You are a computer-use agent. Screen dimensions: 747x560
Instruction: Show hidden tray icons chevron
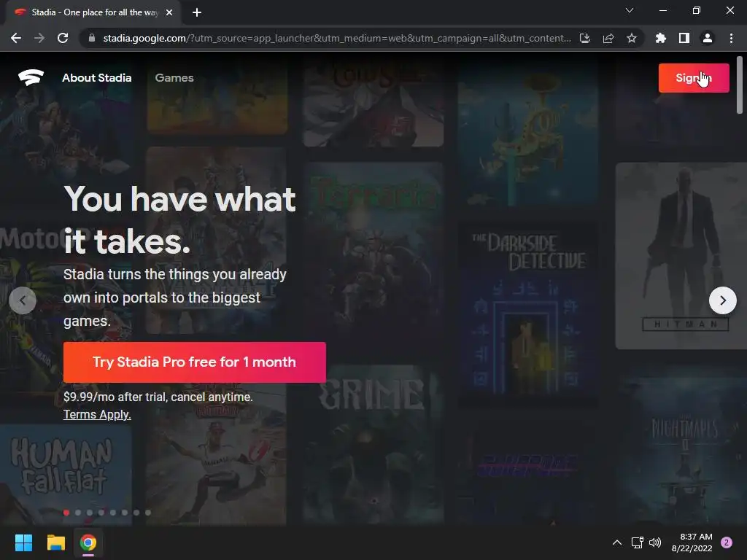(617, 542)
